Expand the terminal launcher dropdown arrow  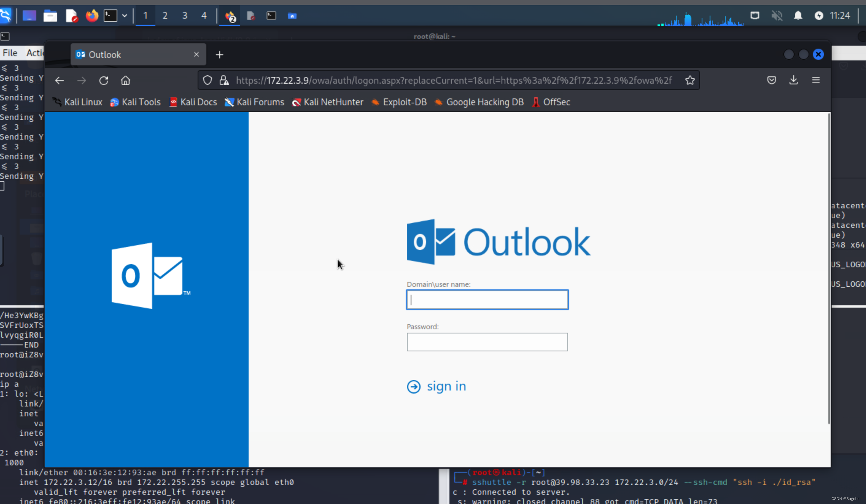(x=124, y=15)
